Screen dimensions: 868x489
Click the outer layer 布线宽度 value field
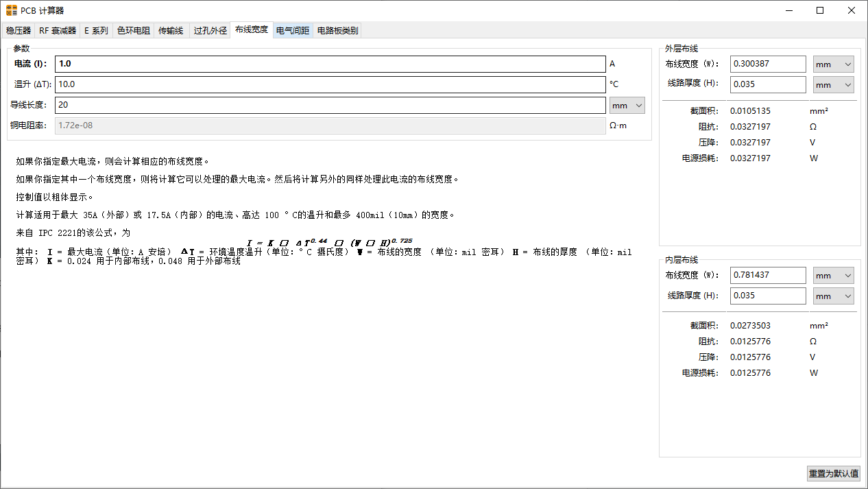(767, 64)
